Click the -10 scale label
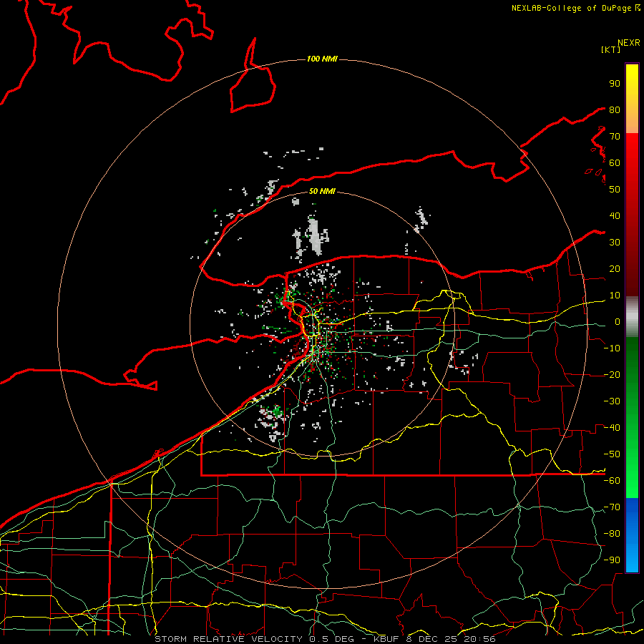The width and height of the screenshot is (644, 644). point(612,348)
